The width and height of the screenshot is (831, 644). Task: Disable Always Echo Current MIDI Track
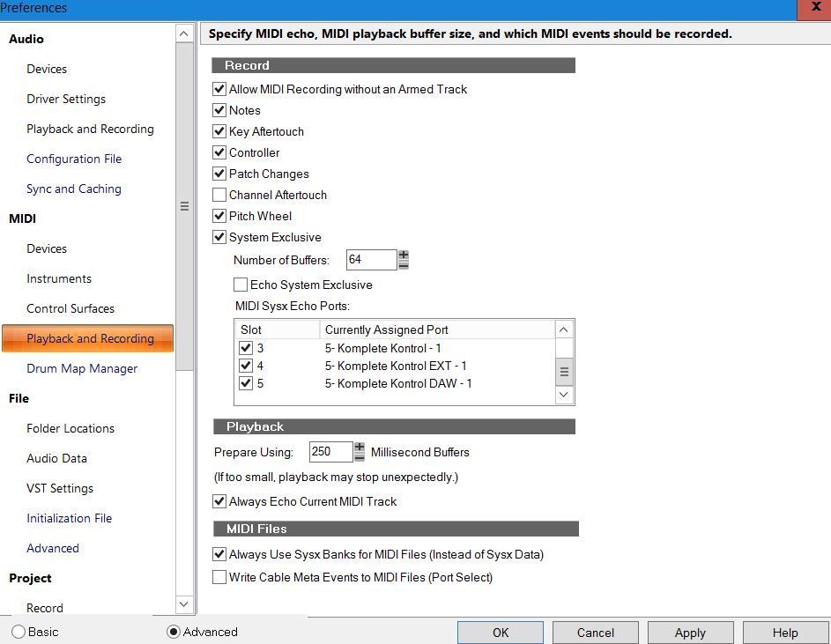219,501
